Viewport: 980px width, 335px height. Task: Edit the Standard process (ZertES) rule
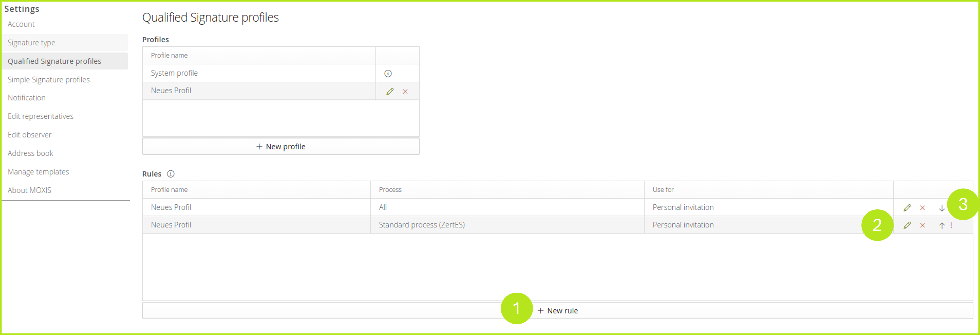tap(907, 225)
